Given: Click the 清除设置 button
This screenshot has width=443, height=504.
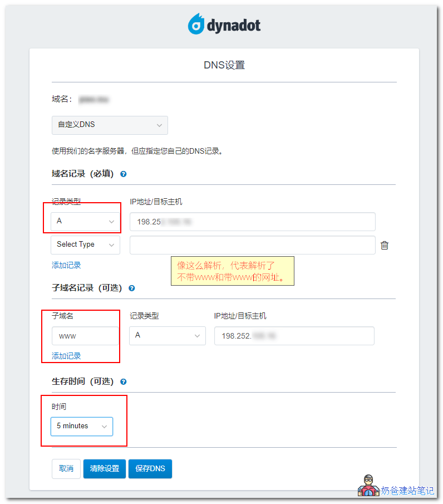Looking at the screenshot, I should 105,469.
